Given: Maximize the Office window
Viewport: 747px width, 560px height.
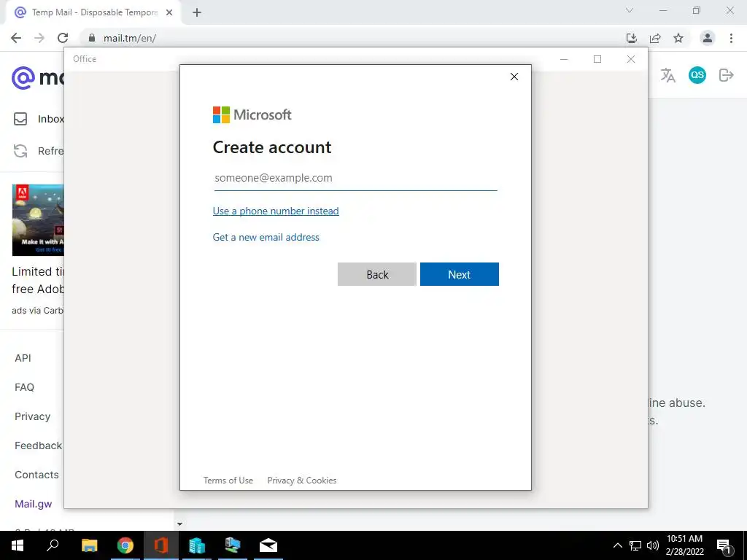Looking at the screenshot, I should (x=597, y=59).
